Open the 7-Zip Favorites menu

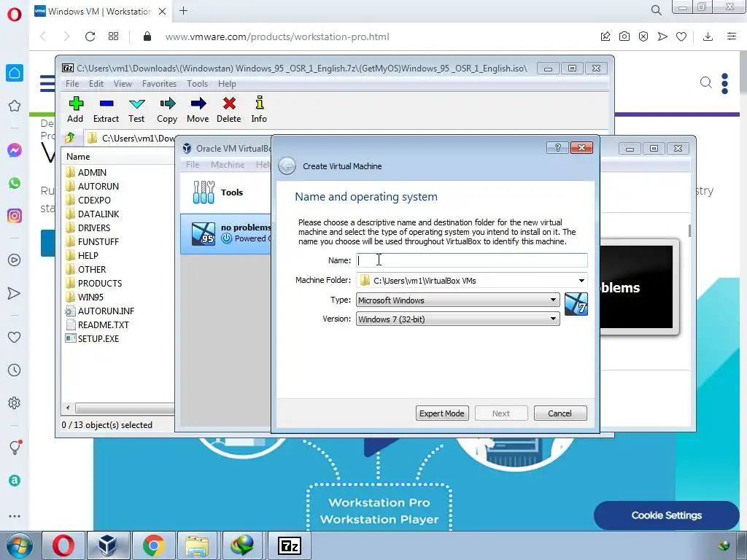click(159, 84)
